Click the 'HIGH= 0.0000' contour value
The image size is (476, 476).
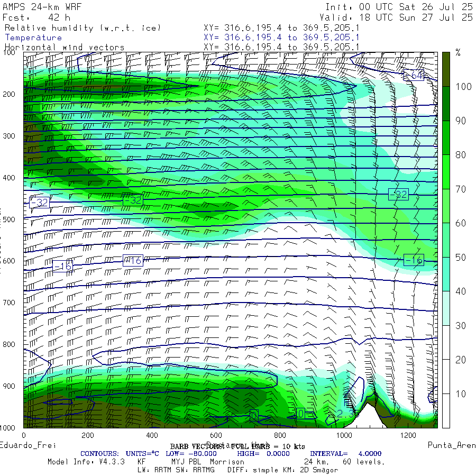(263, 454)
